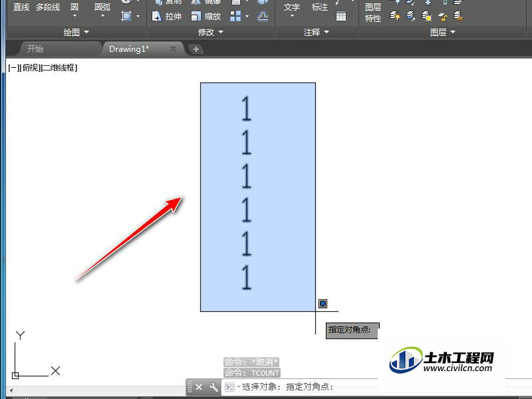
Task: Open command line customize wrench
Action: [213, 387]
